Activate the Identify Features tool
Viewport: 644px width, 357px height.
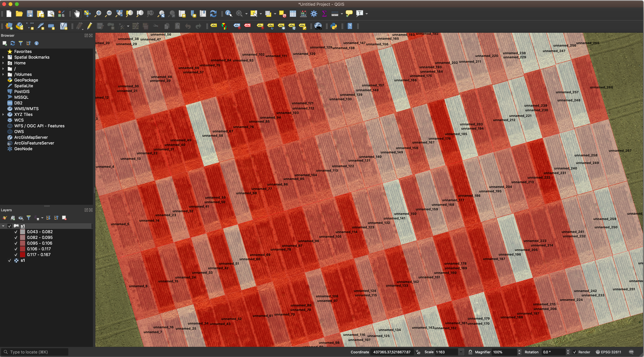pyautogui.click(x=229, y=14)
